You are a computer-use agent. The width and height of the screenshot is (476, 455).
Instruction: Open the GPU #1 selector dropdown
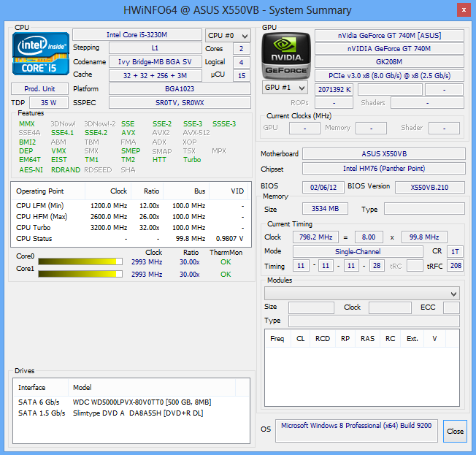tap(285, 88)
